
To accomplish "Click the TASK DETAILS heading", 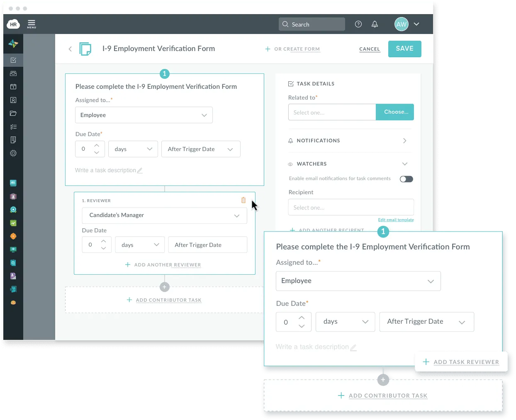I will 312,84.
